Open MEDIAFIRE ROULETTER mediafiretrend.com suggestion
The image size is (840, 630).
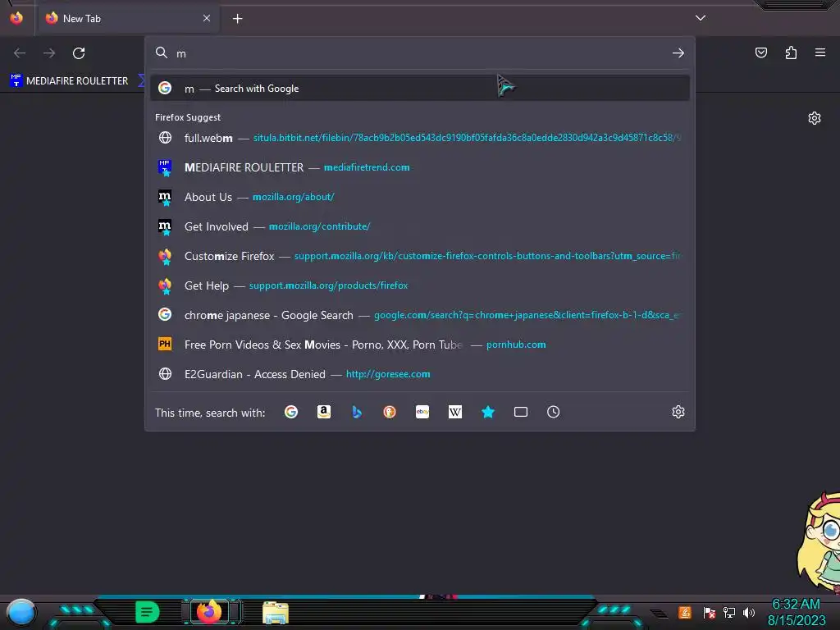[420, 167]
